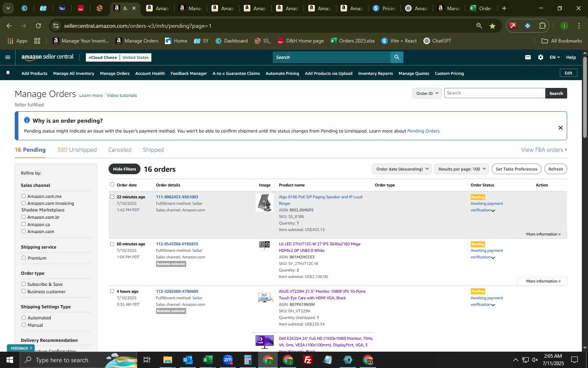
Task: Expand Awaiting payment verification for the ASUS VT229H order
Action: [x=493, y=305]
